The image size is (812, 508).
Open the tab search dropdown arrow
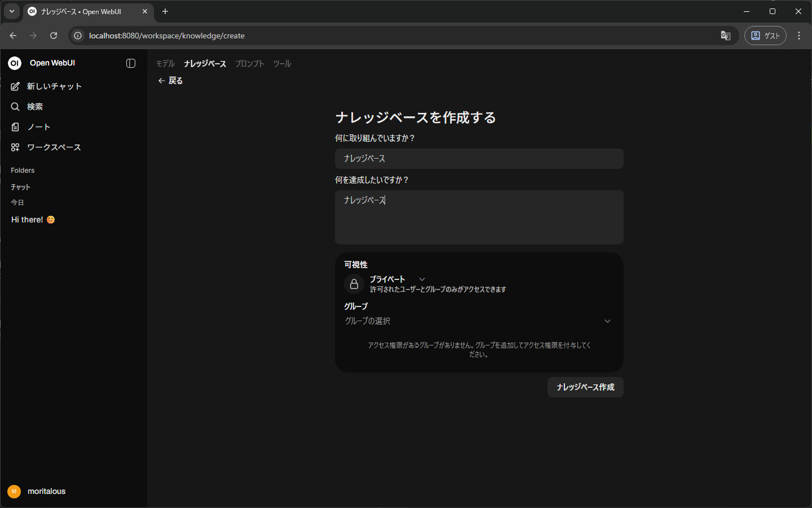(12, 11)
